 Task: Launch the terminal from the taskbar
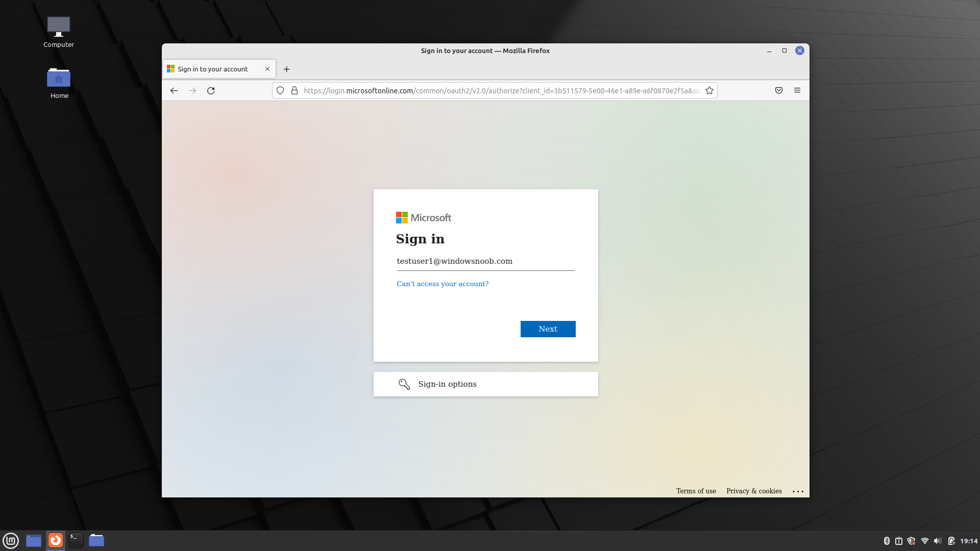[76, 540]
